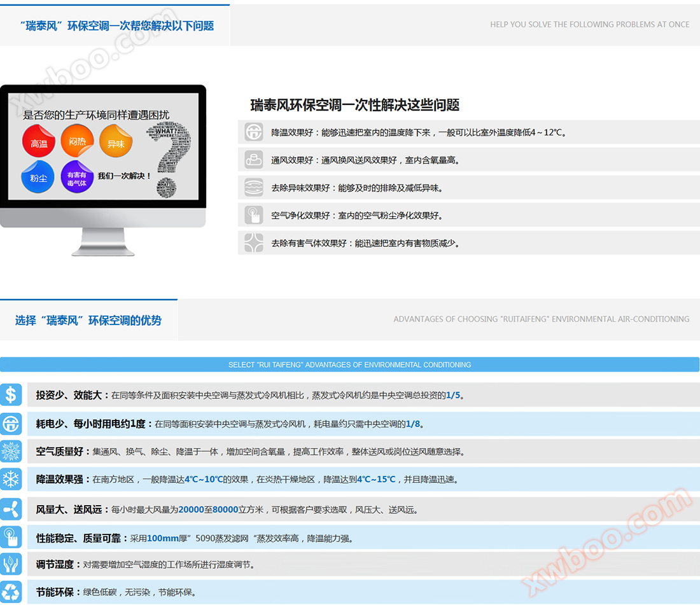Click the fan icon beside 风量大、送风远
This screenshot has width=700, height=605.
[11, 509]
